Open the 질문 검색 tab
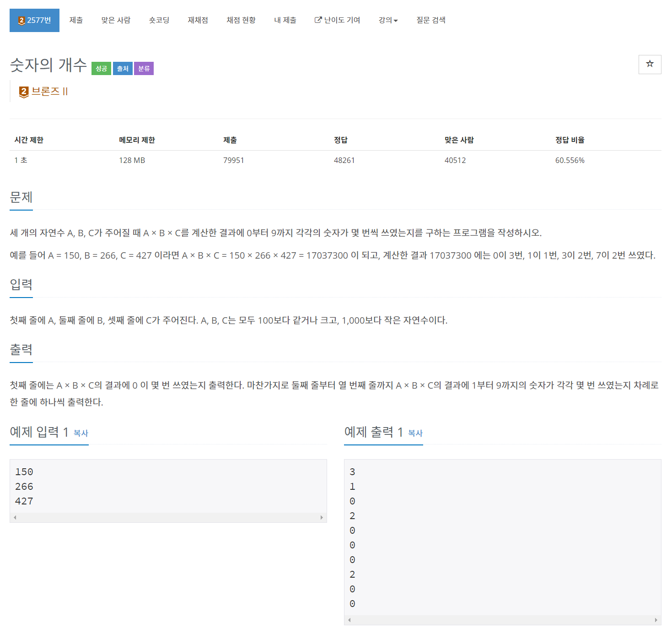This screenshot has width=672, height=634. pos(431,20)
